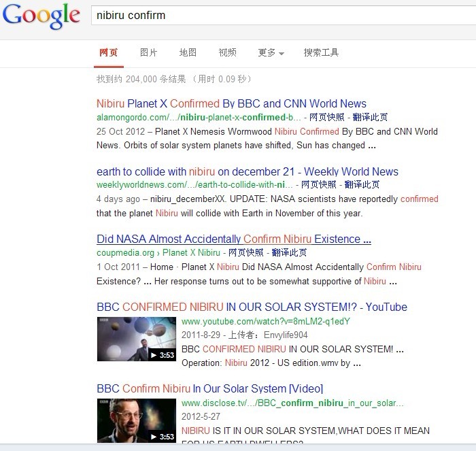The image size is (476, 451).
Task: Click the www.youtube.com/watch green URL
Action: point(266,321)
